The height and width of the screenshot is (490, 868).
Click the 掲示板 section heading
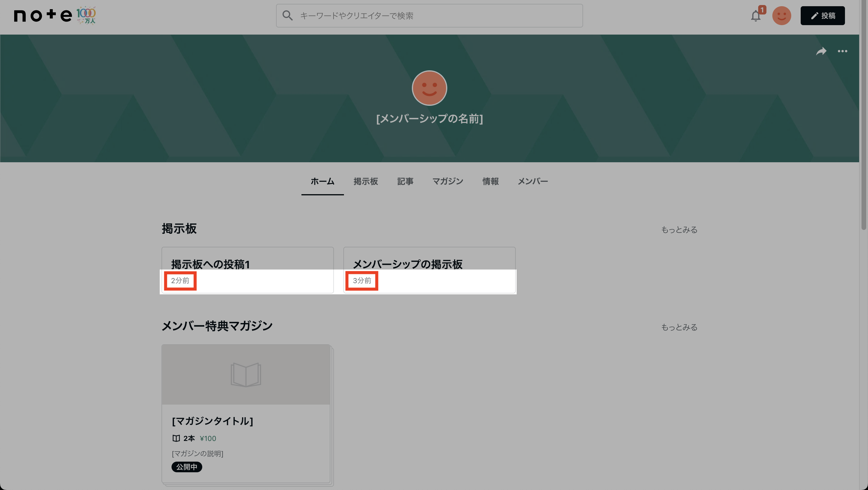(x=179, y=229)
